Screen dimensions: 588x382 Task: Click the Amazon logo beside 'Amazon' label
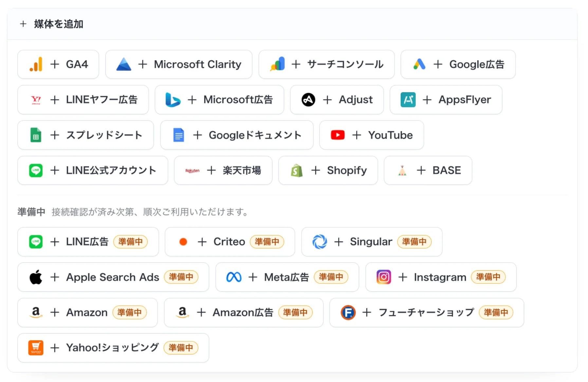click(x=36, y=313)
